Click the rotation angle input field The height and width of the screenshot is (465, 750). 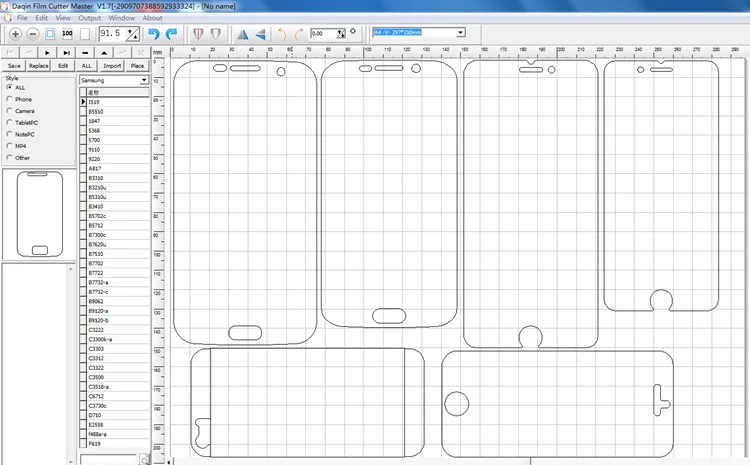(323, 34)
